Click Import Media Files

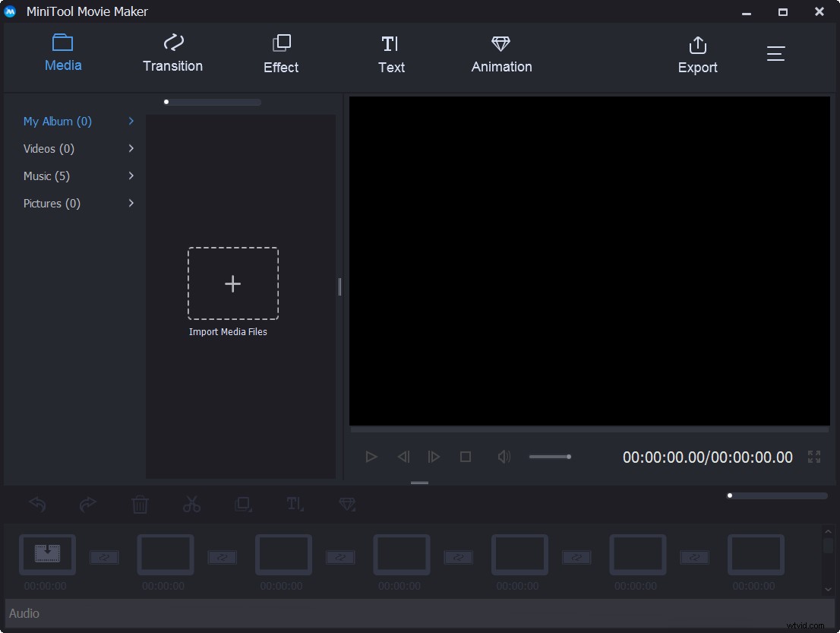(232, 283)
